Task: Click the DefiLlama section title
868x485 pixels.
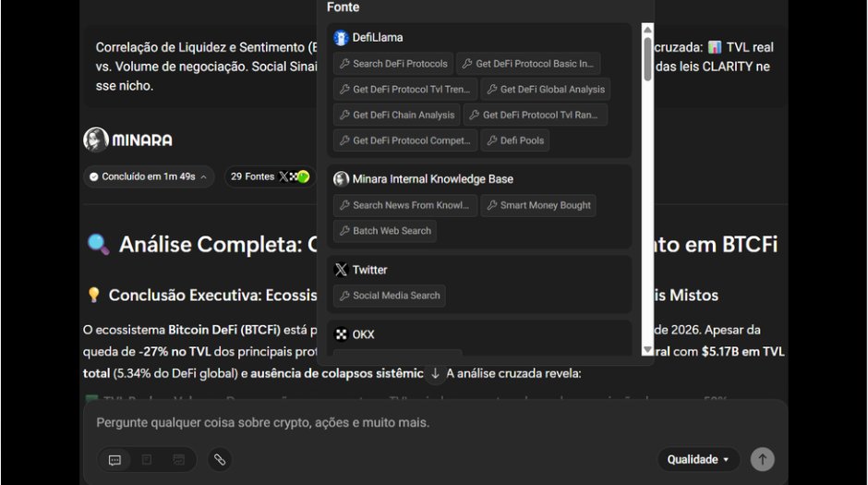Action: click(x=378, y=38)
